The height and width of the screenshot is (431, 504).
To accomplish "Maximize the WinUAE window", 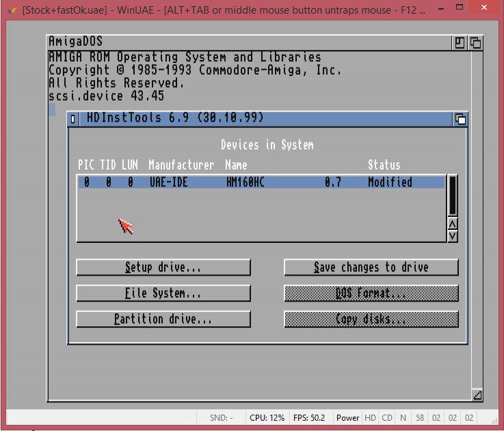I will (x=460, y=7).
